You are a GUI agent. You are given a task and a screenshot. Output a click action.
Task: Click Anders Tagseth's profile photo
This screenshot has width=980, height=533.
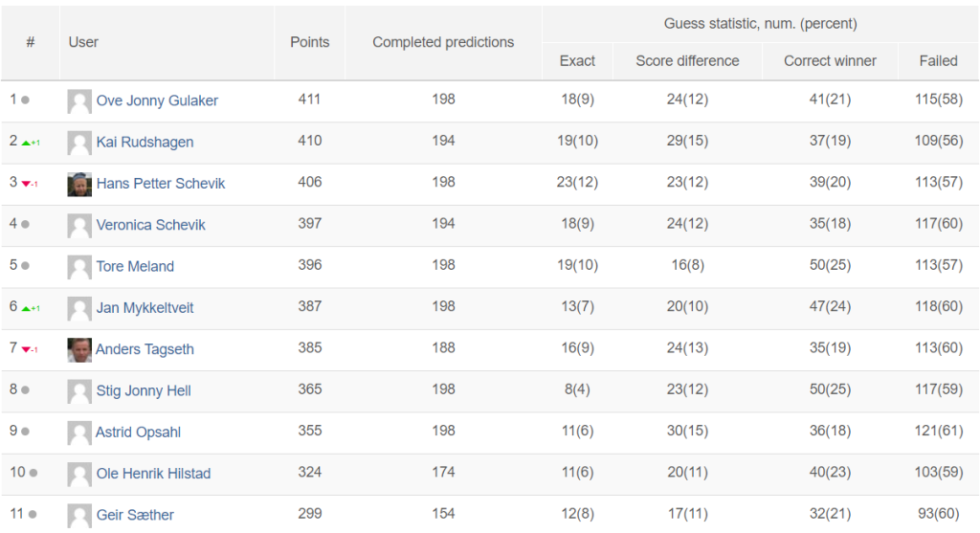point(79,350)
